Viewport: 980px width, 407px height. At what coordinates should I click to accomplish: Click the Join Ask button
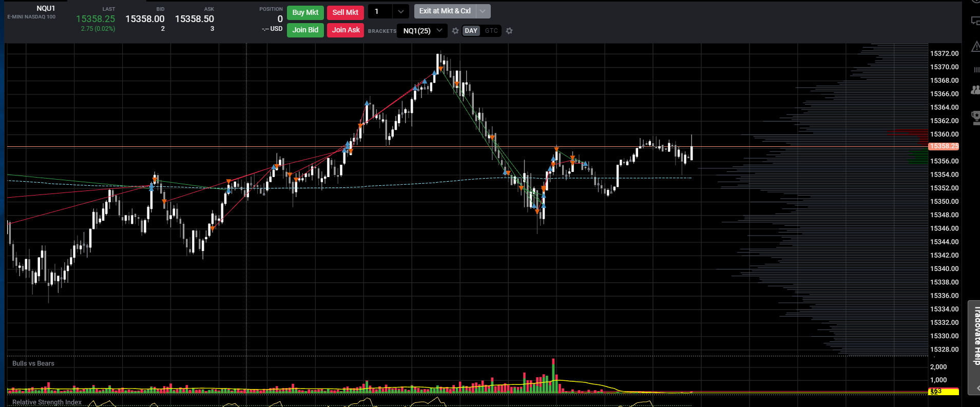click(x=345, y=30)
